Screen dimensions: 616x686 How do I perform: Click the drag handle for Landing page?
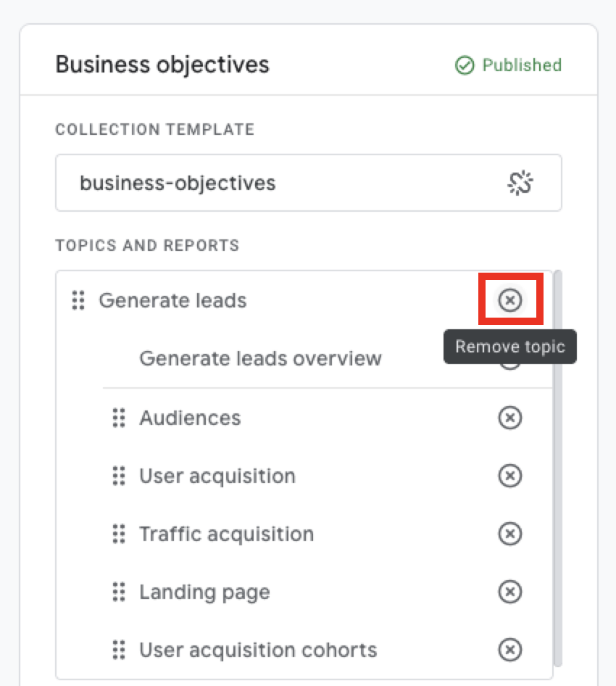pos(119,592)
